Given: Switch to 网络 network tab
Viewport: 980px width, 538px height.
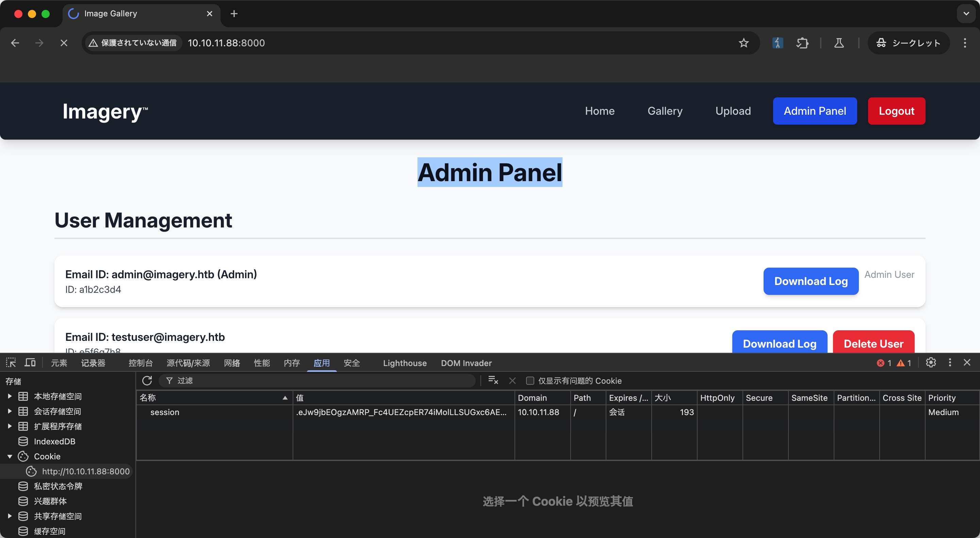Looking at the screenshot, I should pos(232,363).
